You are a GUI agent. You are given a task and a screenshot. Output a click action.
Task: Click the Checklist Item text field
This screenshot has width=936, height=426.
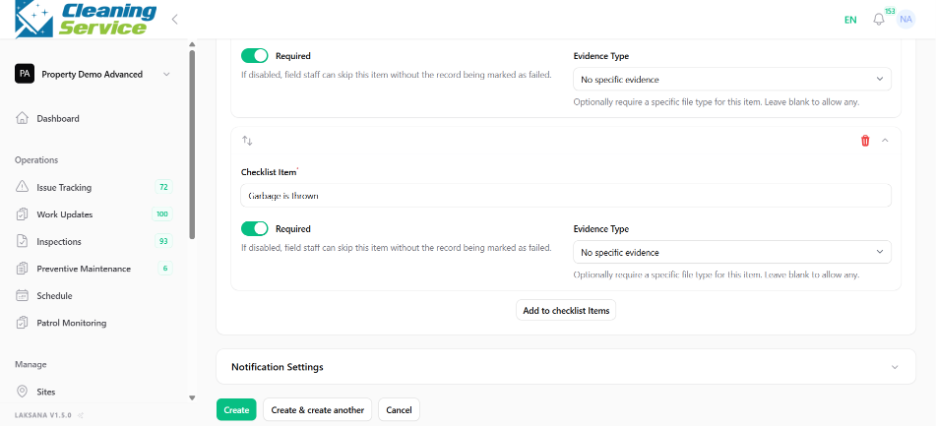click(565, 195)
